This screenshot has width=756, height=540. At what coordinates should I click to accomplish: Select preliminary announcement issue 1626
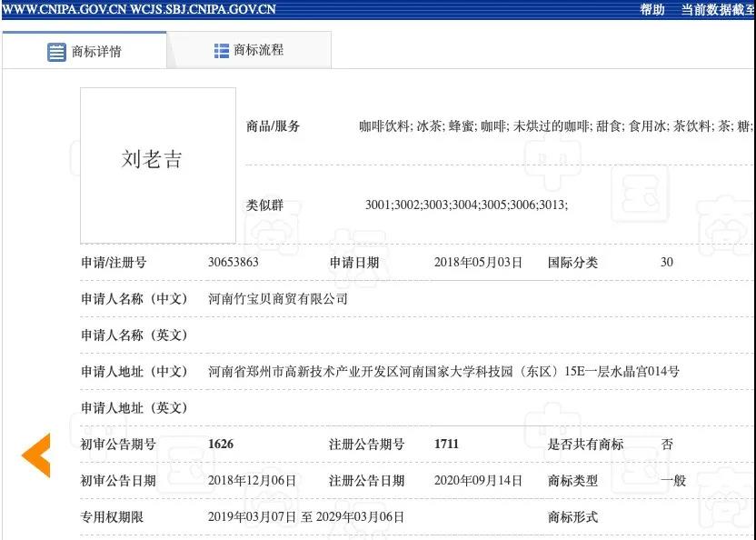(221, 444)
